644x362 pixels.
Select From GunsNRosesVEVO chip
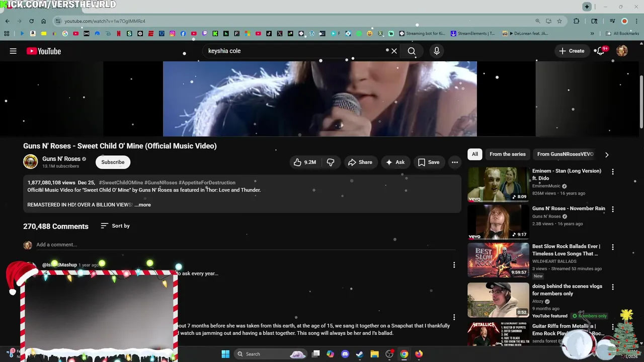pyautogui.click(x=565, y=154)
